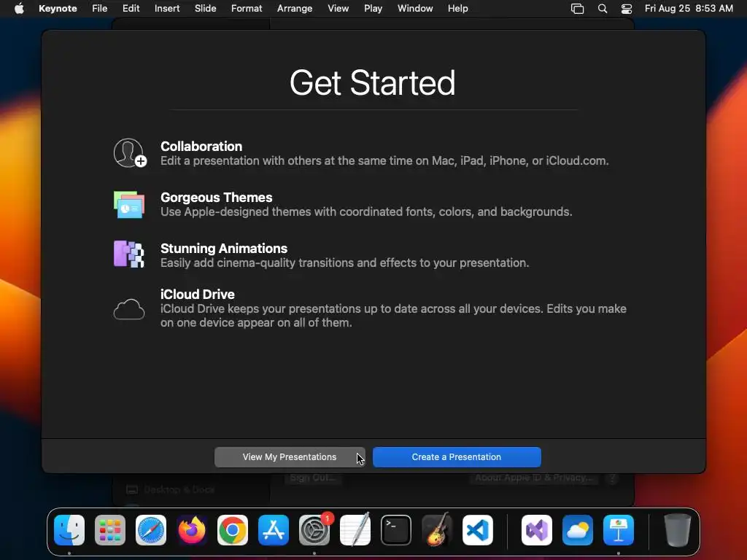Open the Slide menu
The image size is (747, 560).
point(205,9)
